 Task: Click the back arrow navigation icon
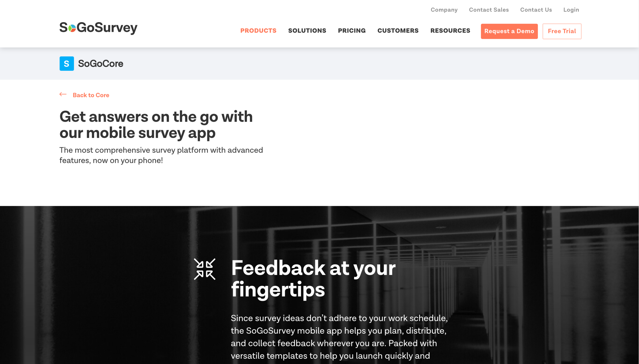63,95
